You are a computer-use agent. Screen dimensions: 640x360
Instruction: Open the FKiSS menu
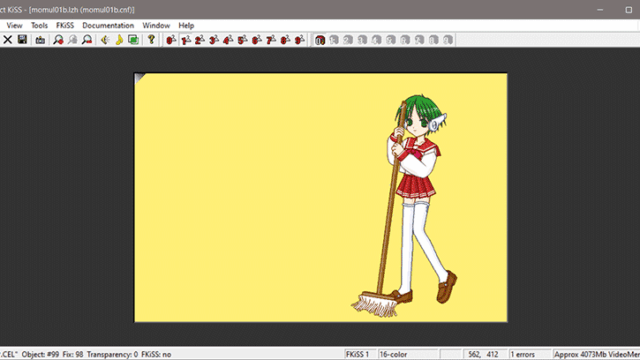65,25
